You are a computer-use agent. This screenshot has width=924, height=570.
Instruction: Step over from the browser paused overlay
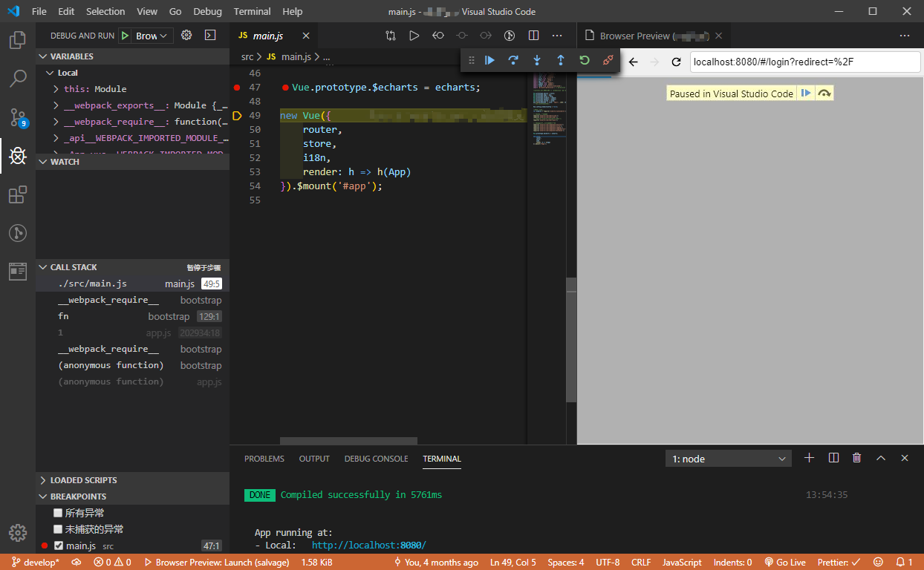coord(824,94)
